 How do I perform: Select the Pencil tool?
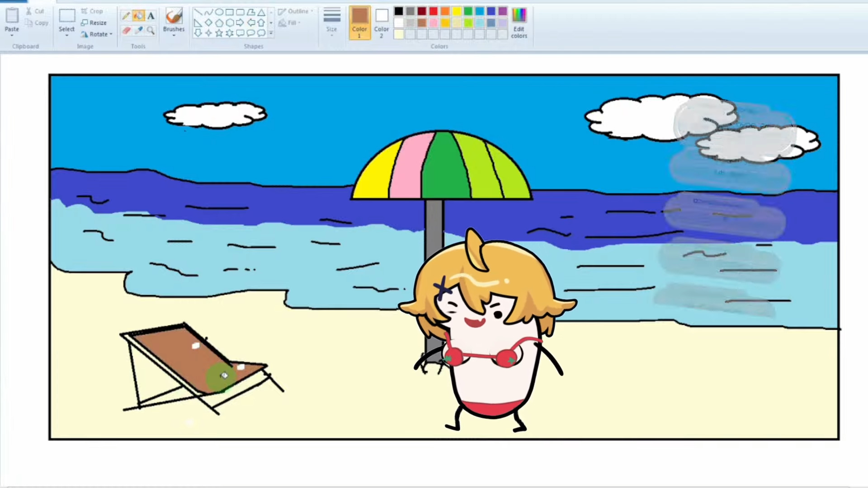pos(126,16)
